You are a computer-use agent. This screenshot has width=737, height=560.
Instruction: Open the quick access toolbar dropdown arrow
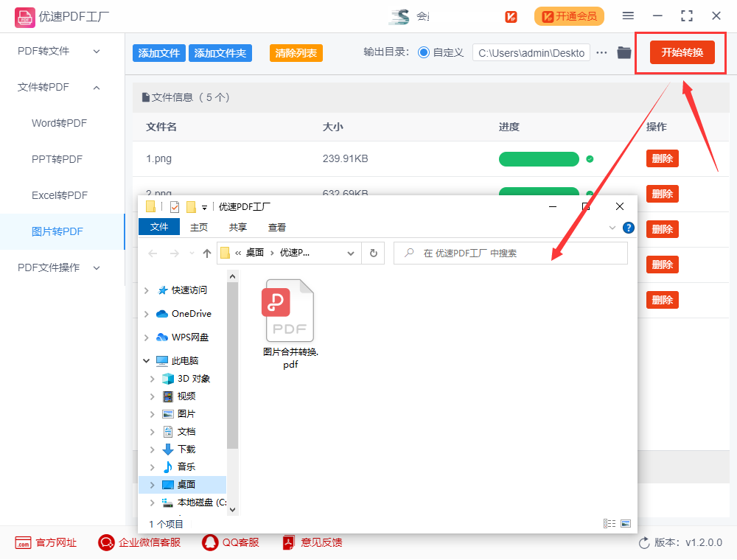point(204,208)
